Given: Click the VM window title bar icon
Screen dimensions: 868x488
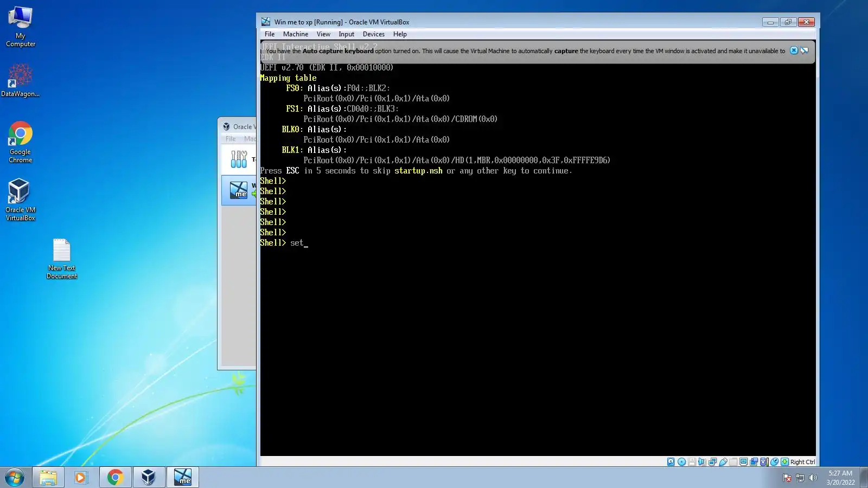Looking at the screenshot, I should pyautogui.click(x=266, y=22).
